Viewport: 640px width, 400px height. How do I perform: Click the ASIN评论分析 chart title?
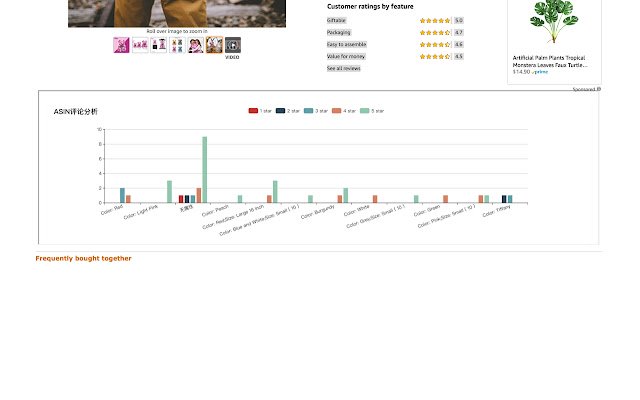click(x=76, y=111)
